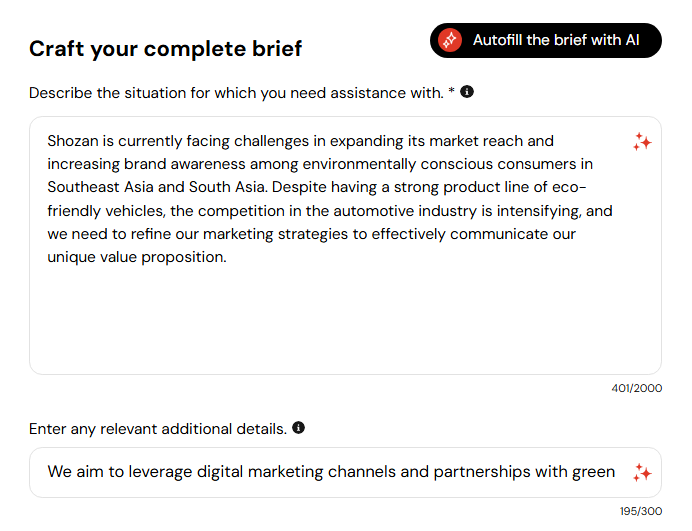Click the 'Enter any relevant additional details' label
This screenshot has height=531, width=692.
pos(158,429)
